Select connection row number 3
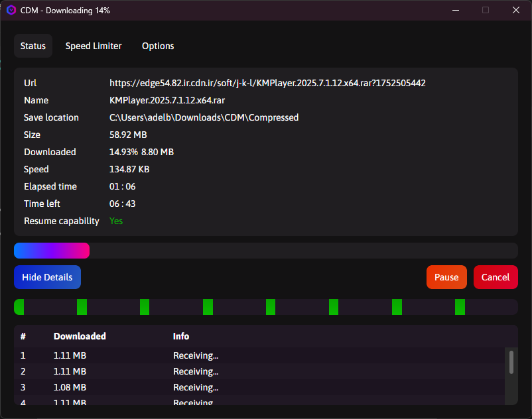This screenshot has width=532, height=419. point(259,387)
